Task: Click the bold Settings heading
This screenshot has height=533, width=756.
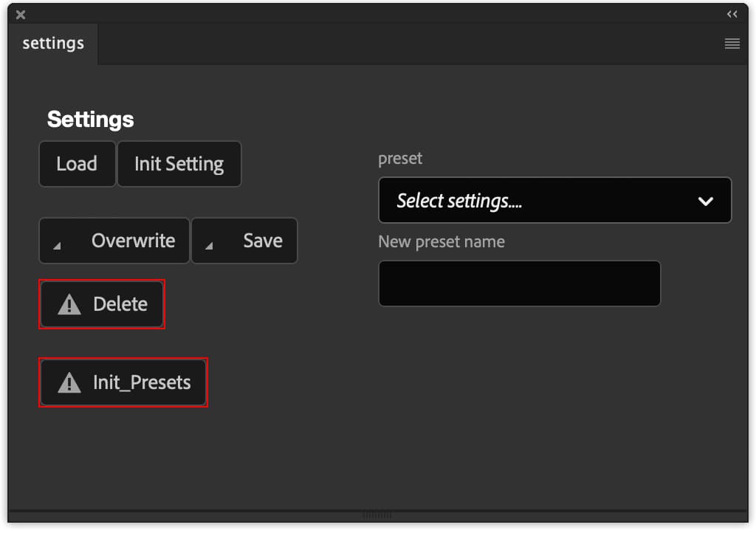Action: tap(90, 120)
